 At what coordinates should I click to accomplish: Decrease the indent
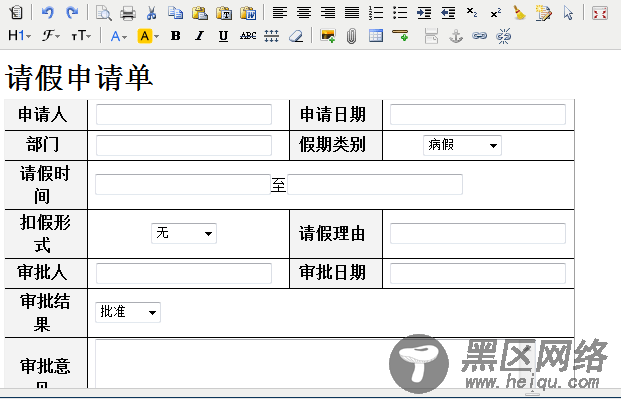448,13
